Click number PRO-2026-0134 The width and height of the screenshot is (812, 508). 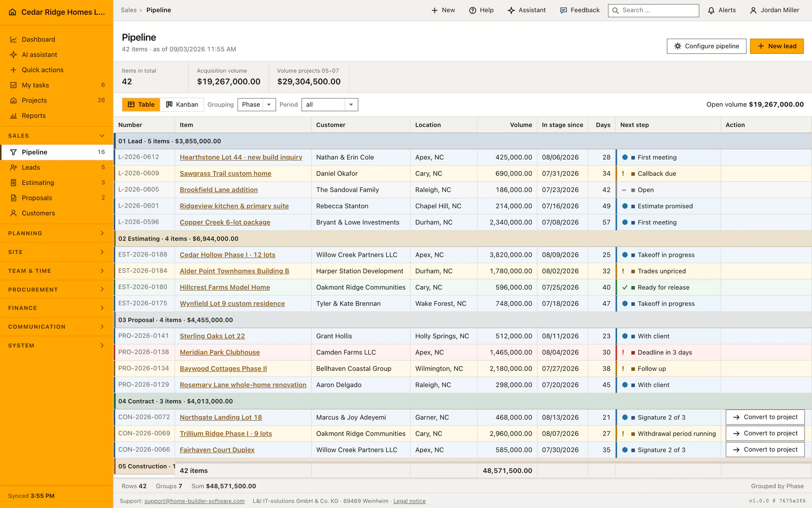pyautogui.click(x=144, y=368)
